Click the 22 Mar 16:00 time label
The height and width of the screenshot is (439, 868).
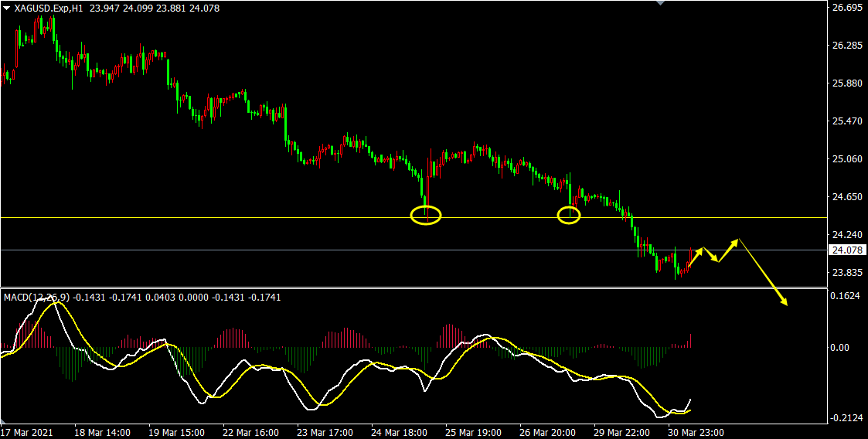[x=250, y=432]
